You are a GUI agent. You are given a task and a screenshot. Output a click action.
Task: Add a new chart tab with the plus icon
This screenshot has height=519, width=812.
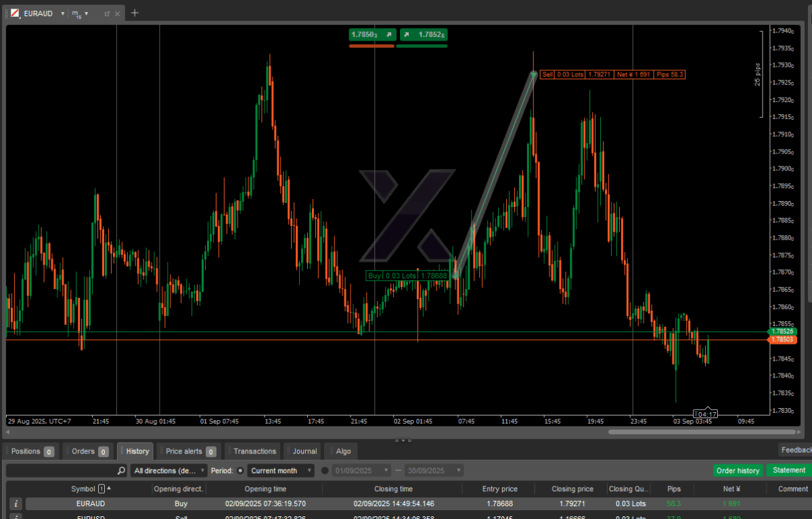(x=135, y=13)
